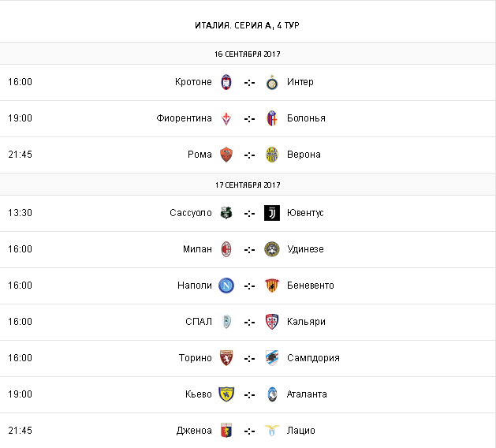Select the Genoa team logo
Image resolution: width=496 pixels, height=448 pixels.
point(226,431)
